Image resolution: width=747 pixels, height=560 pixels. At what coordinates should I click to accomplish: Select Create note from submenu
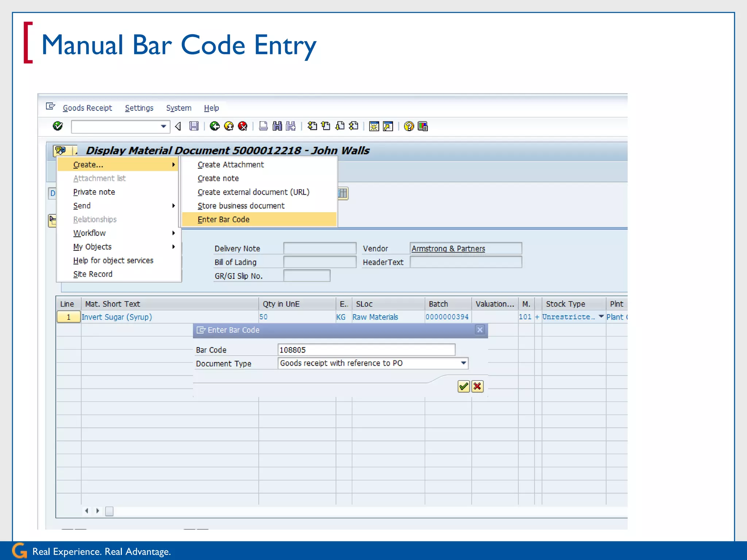(259, 178)
